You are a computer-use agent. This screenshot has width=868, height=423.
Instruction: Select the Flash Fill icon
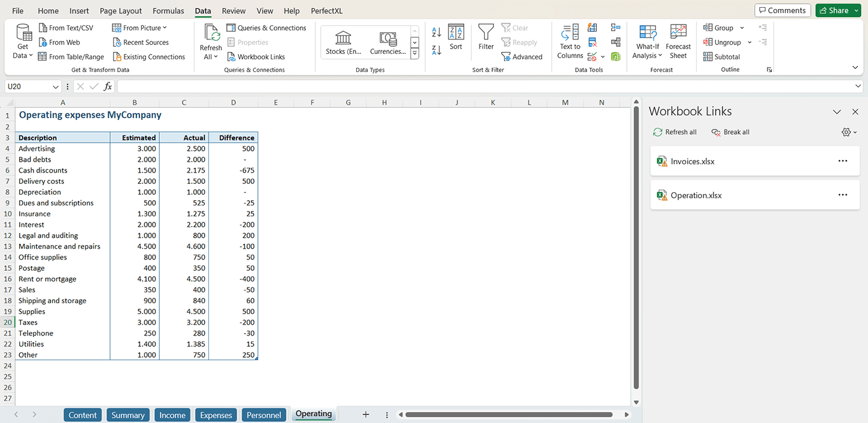click(591, 28)
